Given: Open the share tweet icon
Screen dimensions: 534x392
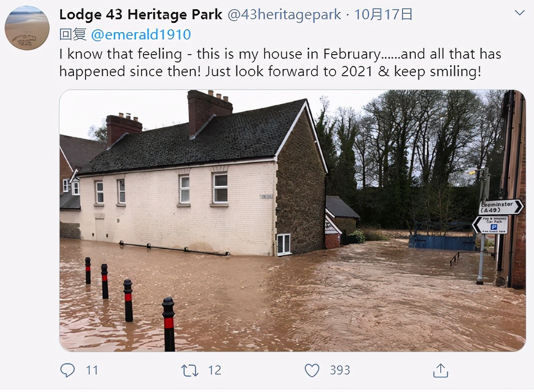Looking at the screenshot, I should coord(440,370).
